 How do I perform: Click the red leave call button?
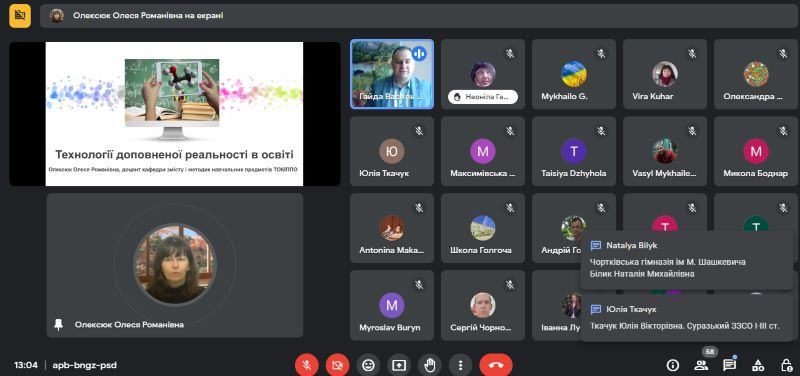coord(495,365)
